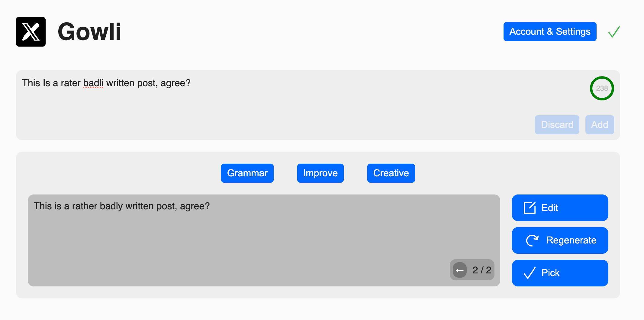Go back to the previous suggestion arrow

(460, 270)
